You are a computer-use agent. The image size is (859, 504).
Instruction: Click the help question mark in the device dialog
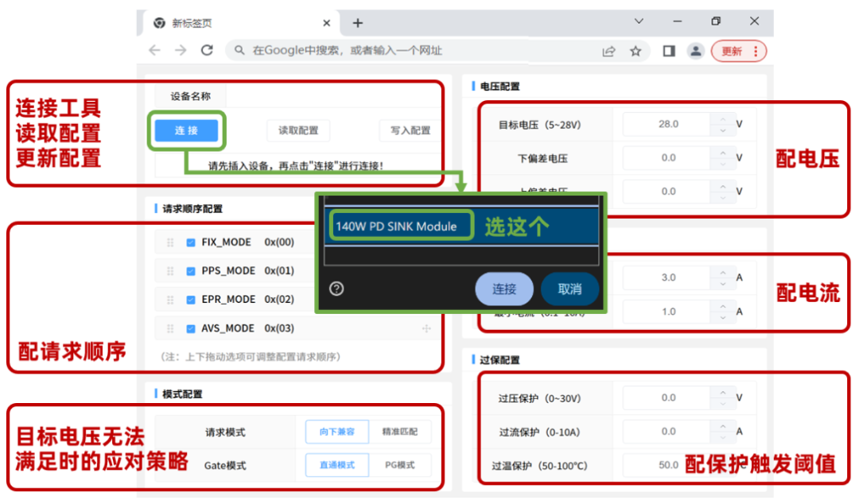[x=336, y=289]
